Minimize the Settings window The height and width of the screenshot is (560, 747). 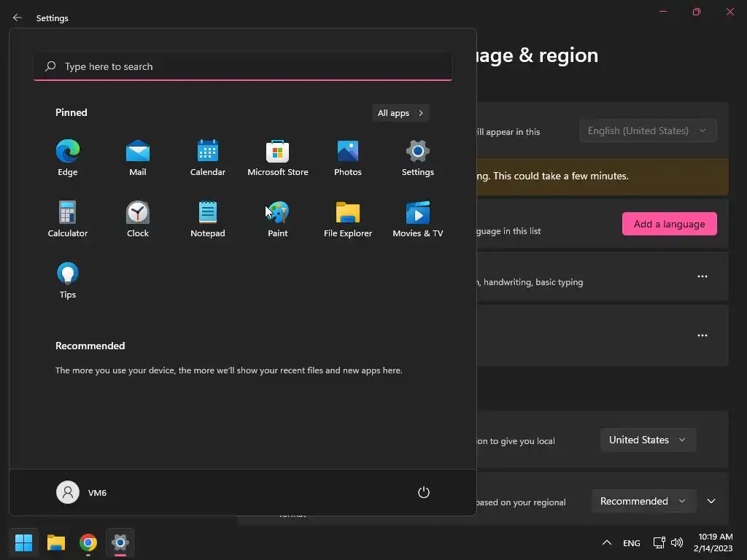pos(662,12)
